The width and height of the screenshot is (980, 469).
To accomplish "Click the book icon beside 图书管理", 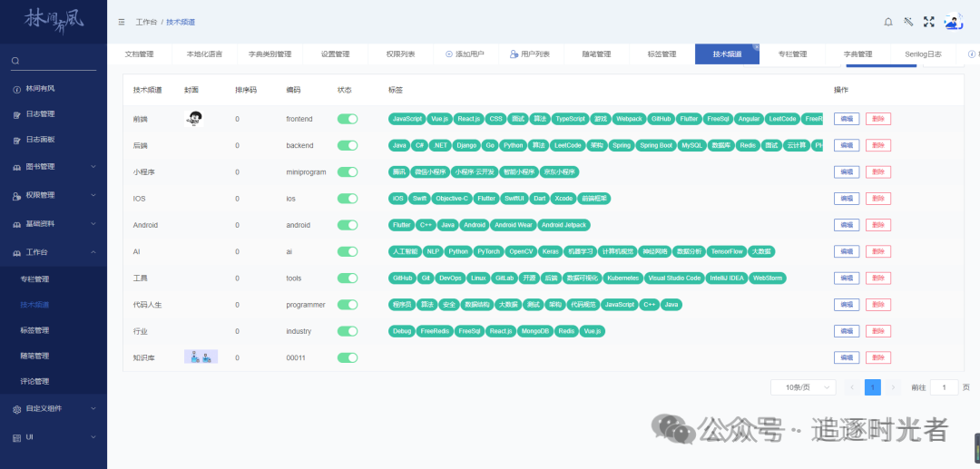I will [x=17, y=167].
